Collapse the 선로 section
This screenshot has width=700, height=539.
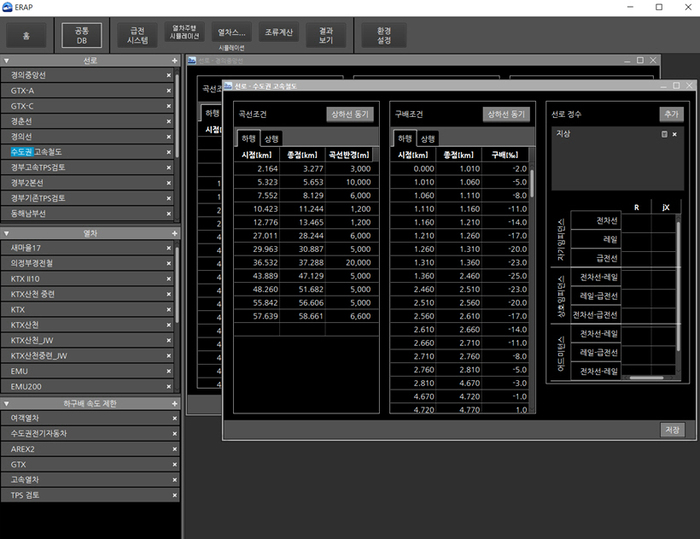7,60
